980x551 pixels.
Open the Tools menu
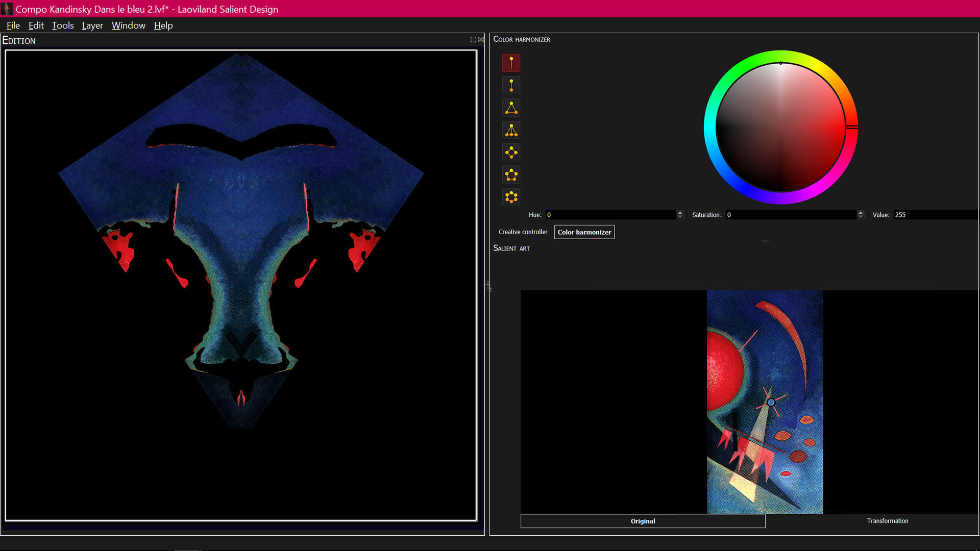coord(62,25)
